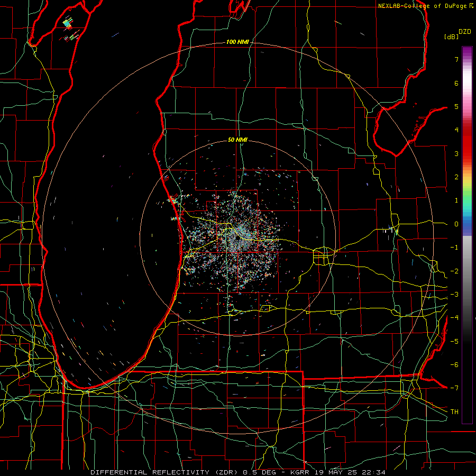Click the '6' value on the color scale
Screen dimensions: 476x476
[456, 83]
